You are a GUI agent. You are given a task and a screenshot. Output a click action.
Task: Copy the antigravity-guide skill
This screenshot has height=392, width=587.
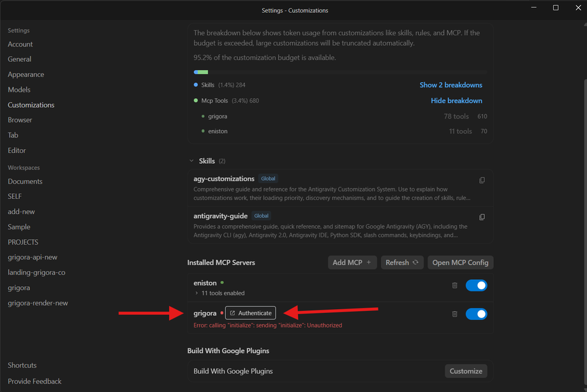tap(482, 217)
